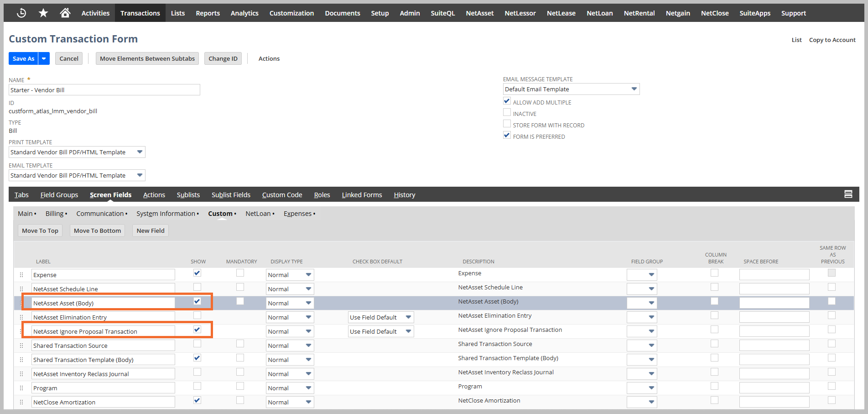Toggle Show for NetAsset Asset (Body)
The image size is (868, 414).
197,301
